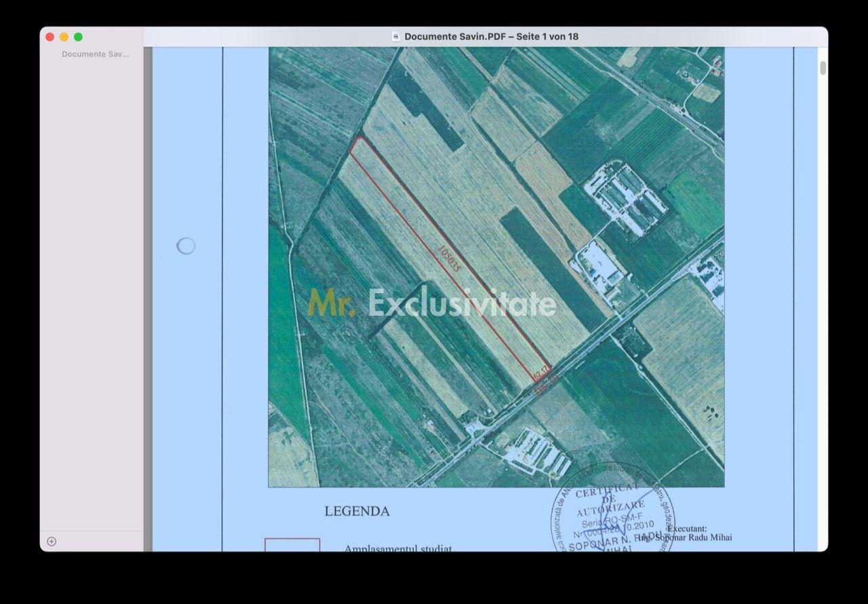
Task: Click the "62.17" dimension label on the map
Action: [540, 373]
